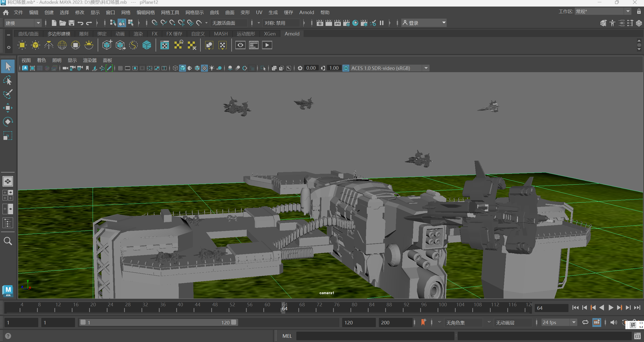Select the Move tool in toolbox
644x342 pixels.
8,108
